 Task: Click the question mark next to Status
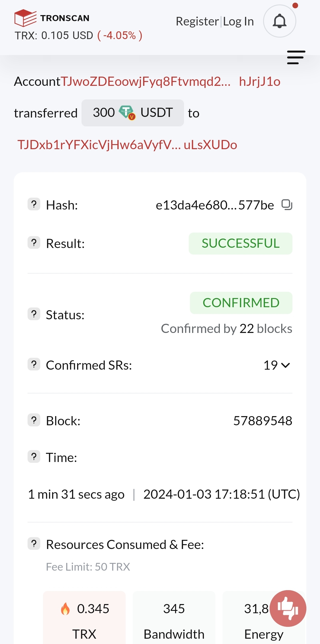34,314
